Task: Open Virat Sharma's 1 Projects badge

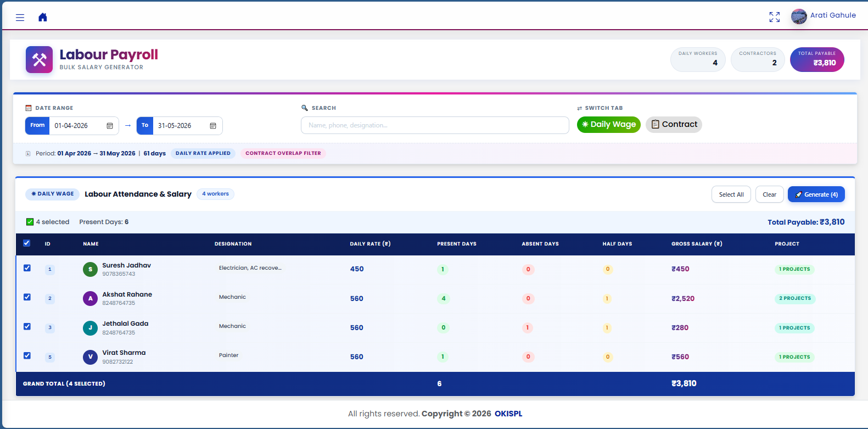Action: click(794, 357)
